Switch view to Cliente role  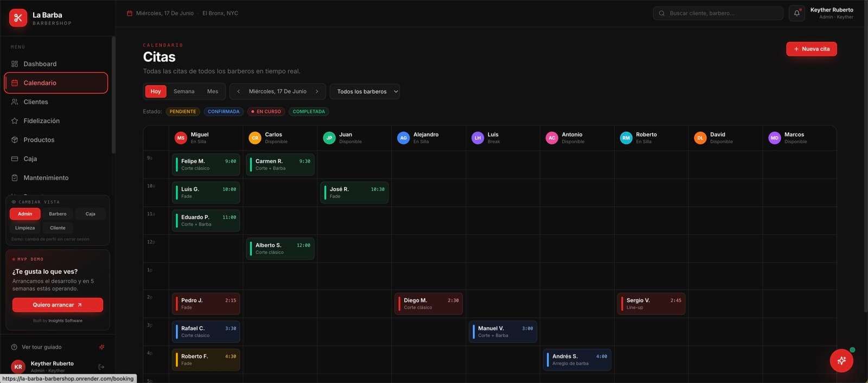click(58, 228)
